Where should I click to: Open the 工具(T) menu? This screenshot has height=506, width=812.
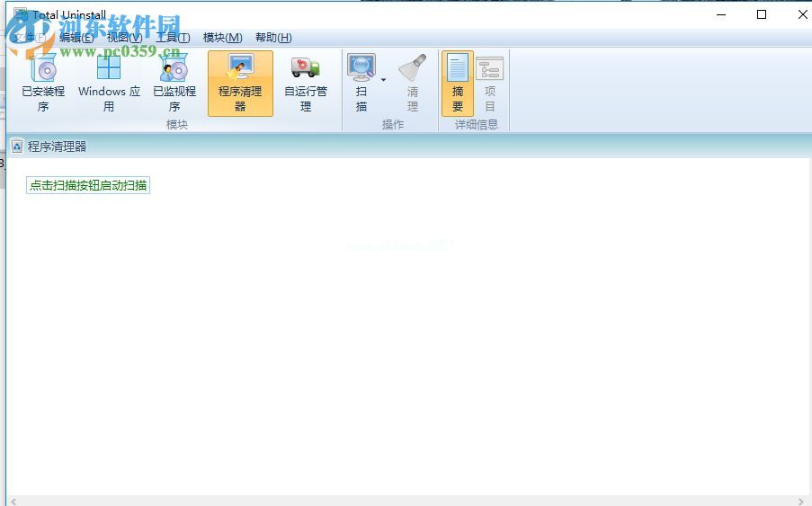pyautogui.click(x=173, y=37)
